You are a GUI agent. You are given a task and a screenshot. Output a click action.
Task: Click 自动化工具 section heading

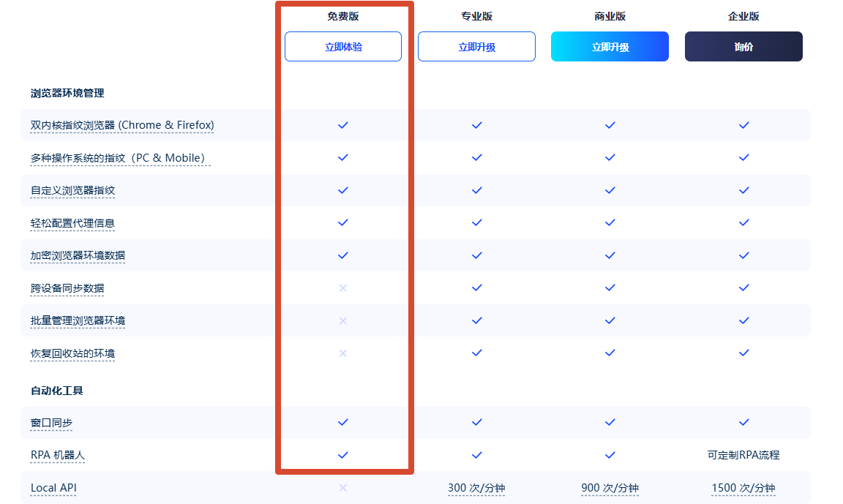point(56,391)
